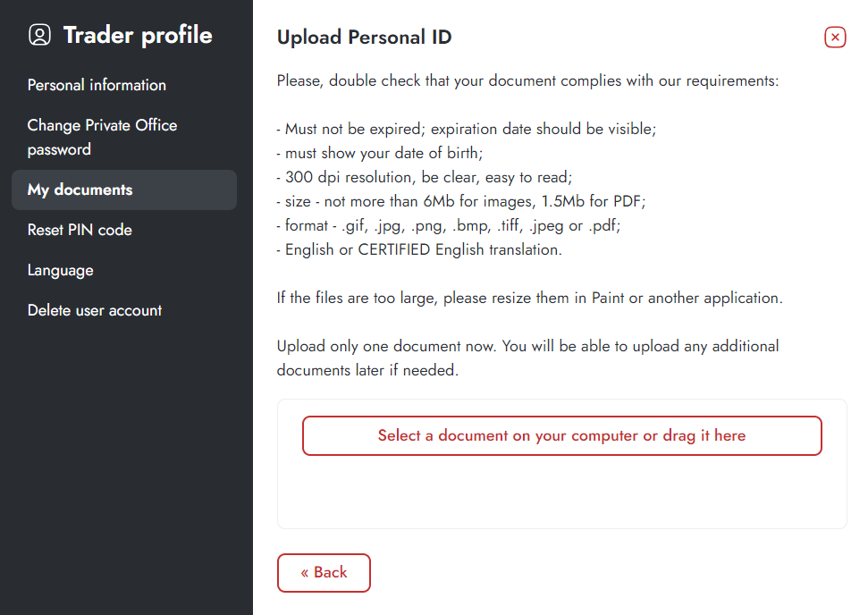The height and width of the screenshot is (615, 868).
Task: Click the resize files in Paint note
Action: [530, 298]
